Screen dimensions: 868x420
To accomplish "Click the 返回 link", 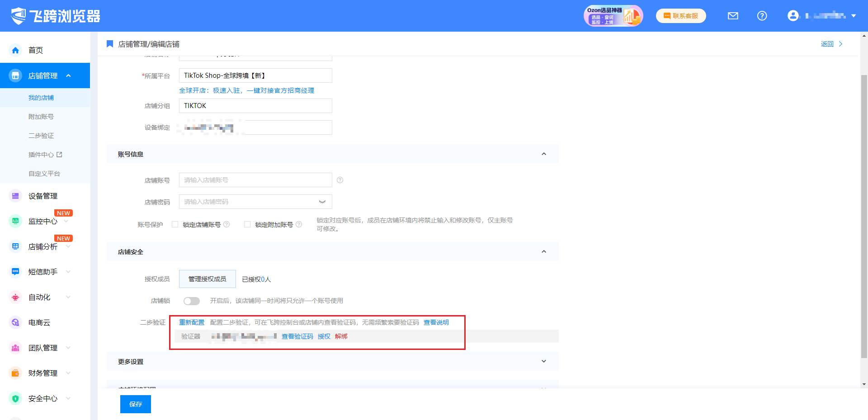I will (x=827, y=44).
